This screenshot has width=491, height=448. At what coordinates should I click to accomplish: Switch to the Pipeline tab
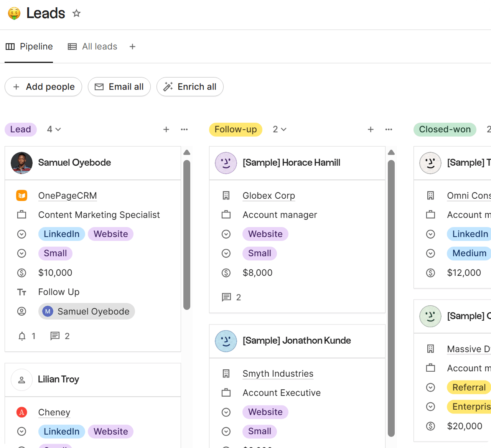click(x=29, y=46)
